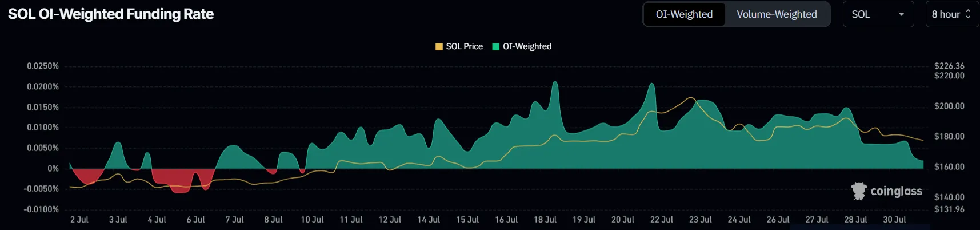The height and width of the screenshot is (230, 980).
Task: Click the $180.00 price axis label
Action: (x=949, y=136)
